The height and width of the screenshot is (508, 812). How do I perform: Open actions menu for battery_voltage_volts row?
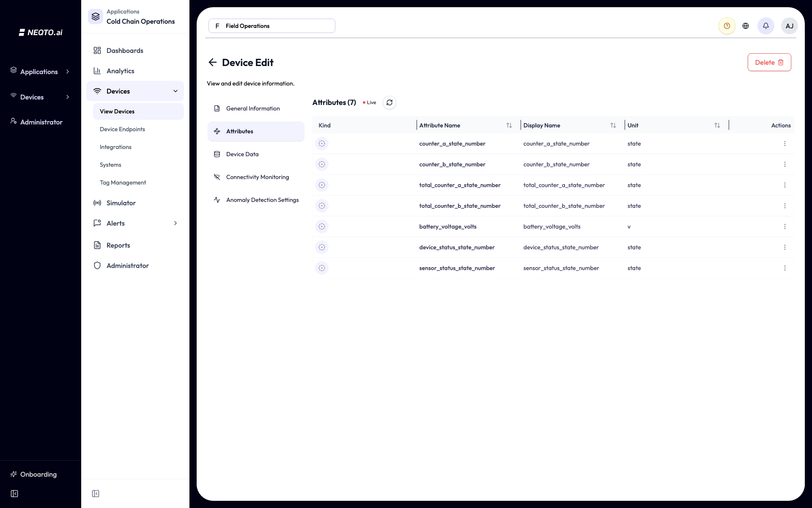click(785, 226)
